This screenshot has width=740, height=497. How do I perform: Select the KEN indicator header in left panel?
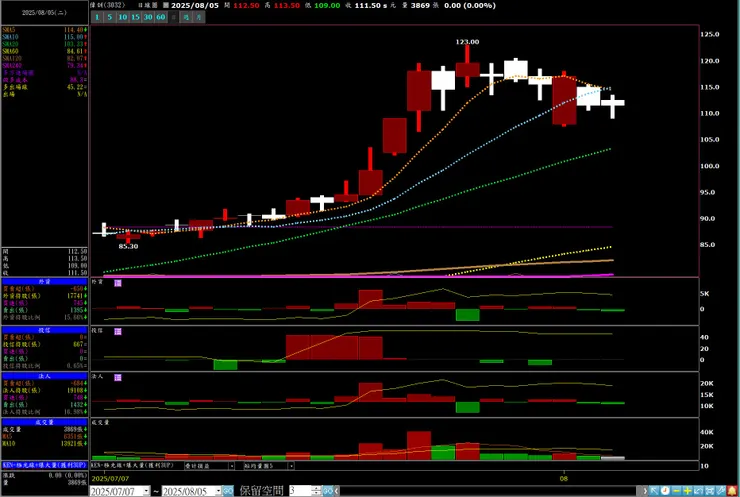(x=44, y=465)
